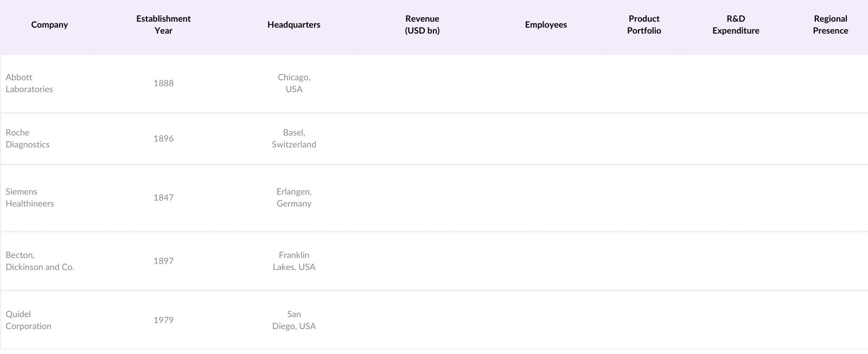
Task: Click the Employees column header
Action: coord(546,25)
